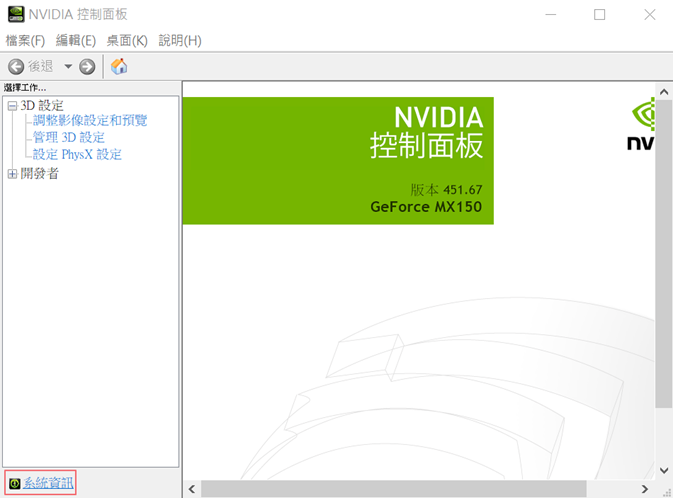Click the NVIDIA title bar app icon
673x498 pixels.
(x=16, y=14)
